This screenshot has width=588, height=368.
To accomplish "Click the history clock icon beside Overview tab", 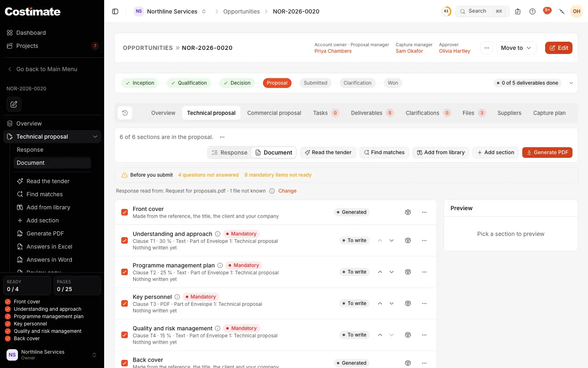I will [125, 113].
